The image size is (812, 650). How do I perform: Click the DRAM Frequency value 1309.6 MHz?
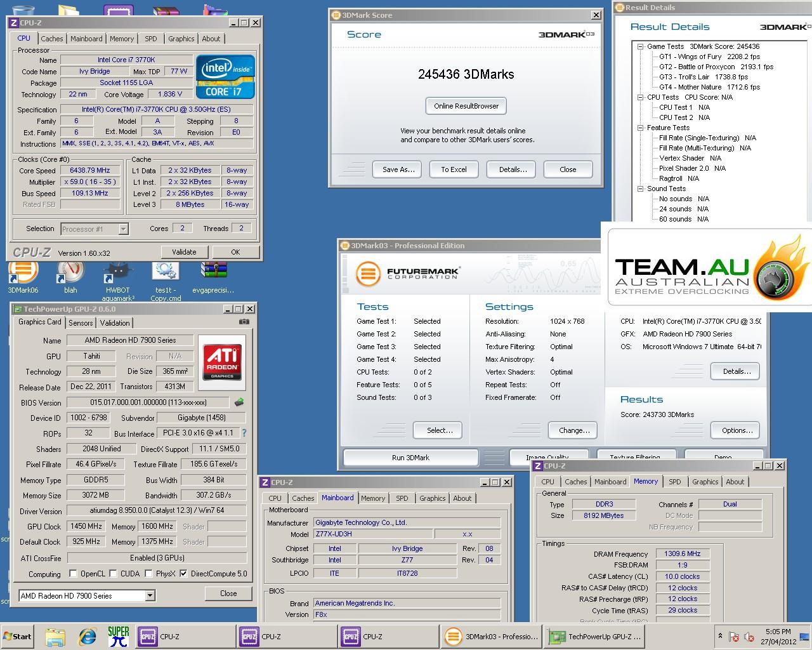(682, 554)
